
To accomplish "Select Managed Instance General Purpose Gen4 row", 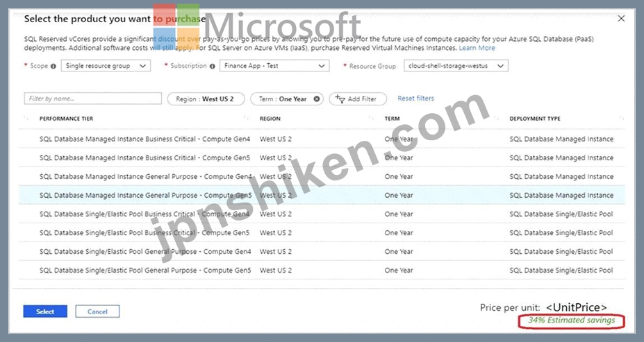I will 322,177.
